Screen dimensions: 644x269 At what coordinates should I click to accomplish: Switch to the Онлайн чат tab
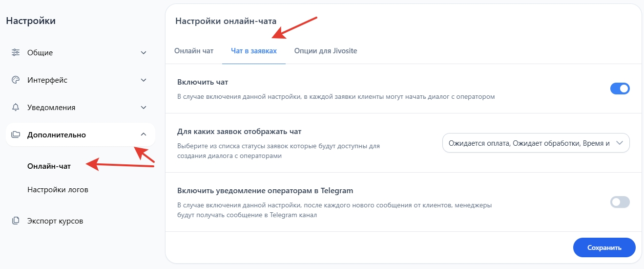click(194, 51)
